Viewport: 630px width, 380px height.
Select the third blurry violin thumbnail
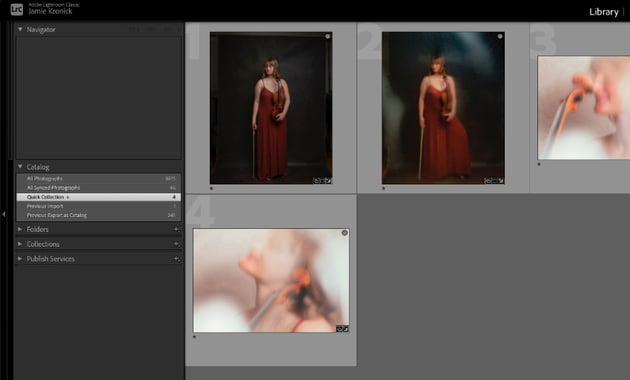pos(584,108)
